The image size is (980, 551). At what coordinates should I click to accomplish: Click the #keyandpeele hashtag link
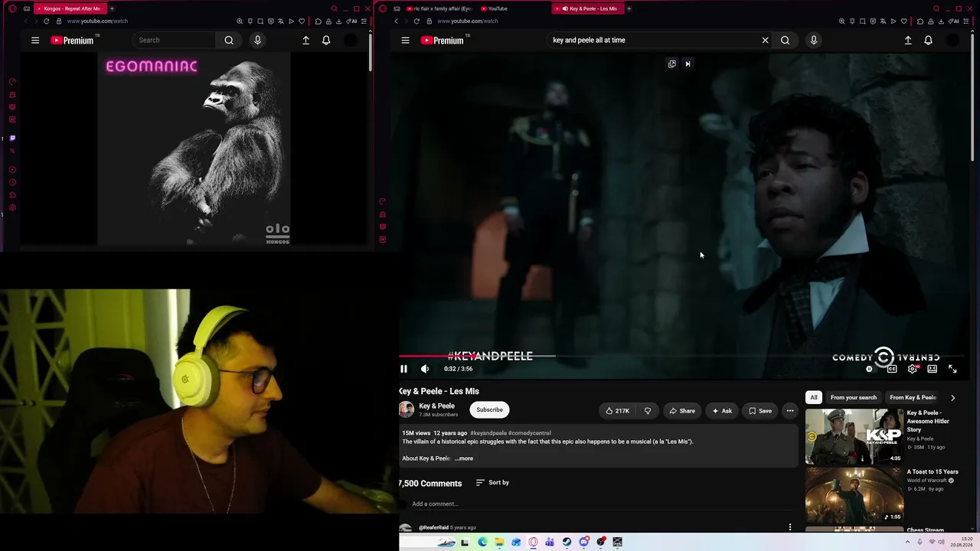tap(488, 433)
